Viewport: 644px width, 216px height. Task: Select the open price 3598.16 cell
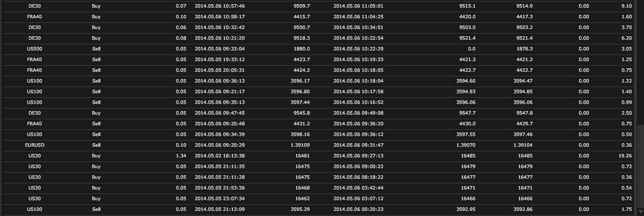coord(300,134)
